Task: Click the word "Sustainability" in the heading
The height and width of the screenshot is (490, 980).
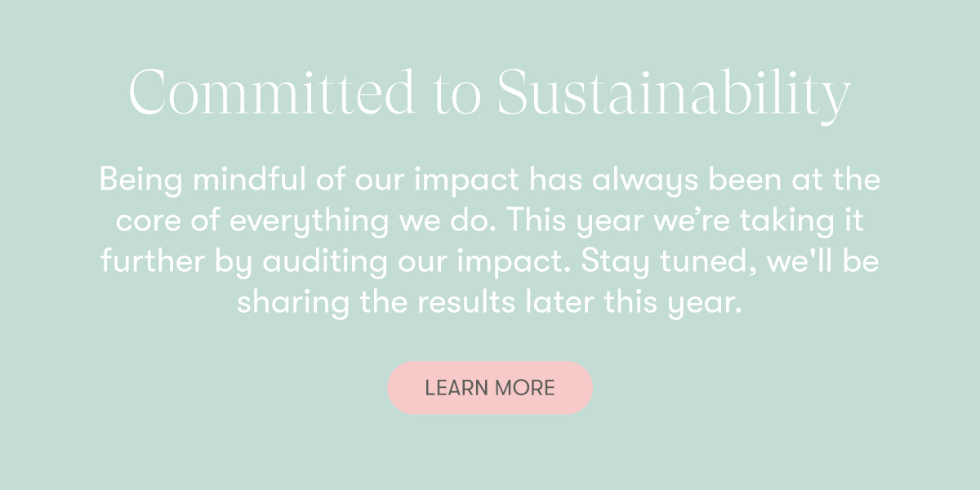Action: [x=674, y=94]
